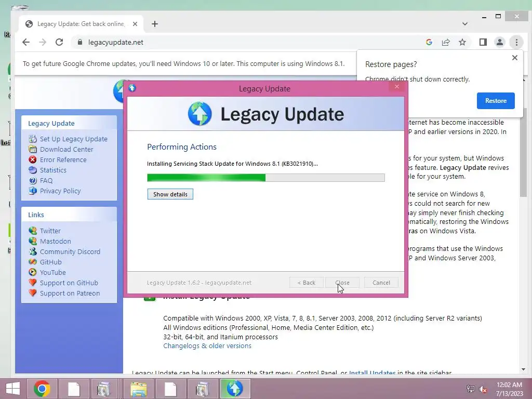Click the page vertical scrollbar thumb
Screen dimensions: 532x399
coord(523,152)
